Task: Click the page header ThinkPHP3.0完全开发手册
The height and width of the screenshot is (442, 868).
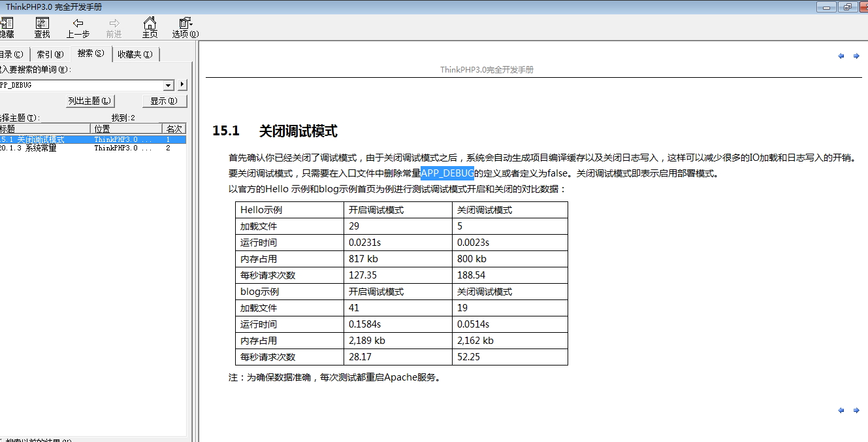Action: 487,69
